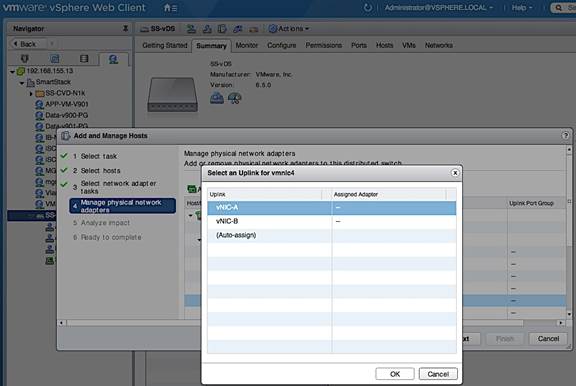Click the Assigned Adapter column header

tap(389, 194)
